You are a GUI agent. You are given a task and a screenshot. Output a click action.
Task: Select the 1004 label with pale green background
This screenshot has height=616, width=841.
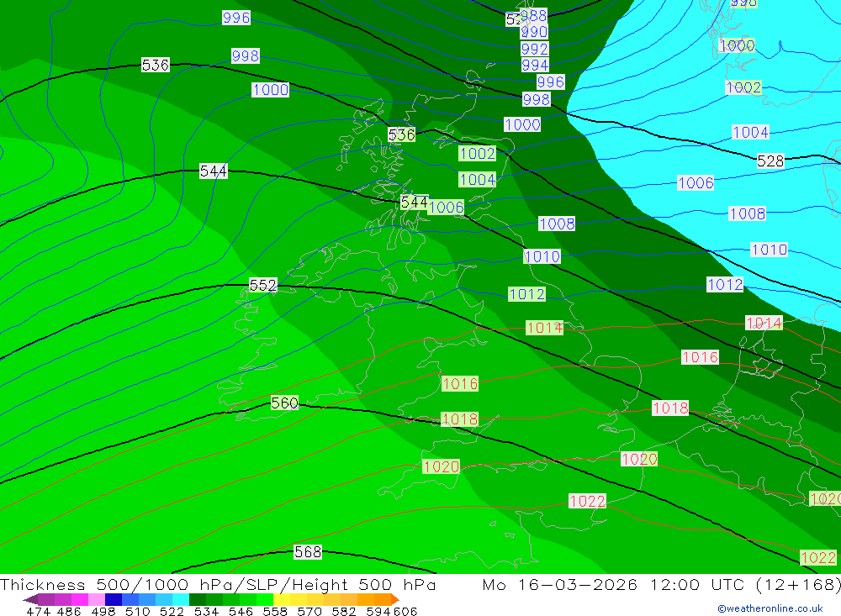(x=478, y=179)
